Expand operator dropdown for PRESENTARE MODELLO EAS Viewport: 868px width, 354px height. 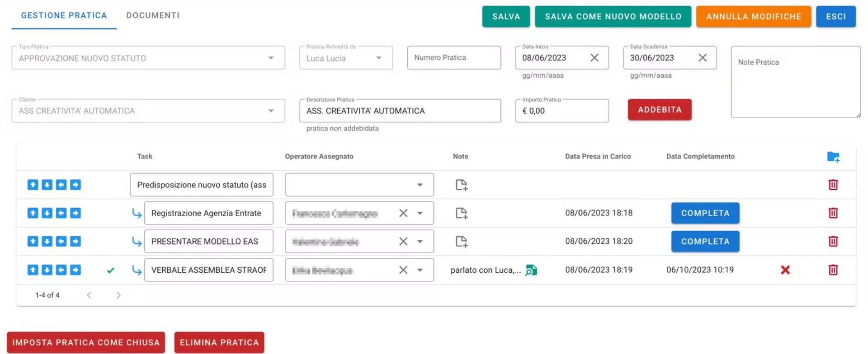pyautogui.click(x=420, y=242)
